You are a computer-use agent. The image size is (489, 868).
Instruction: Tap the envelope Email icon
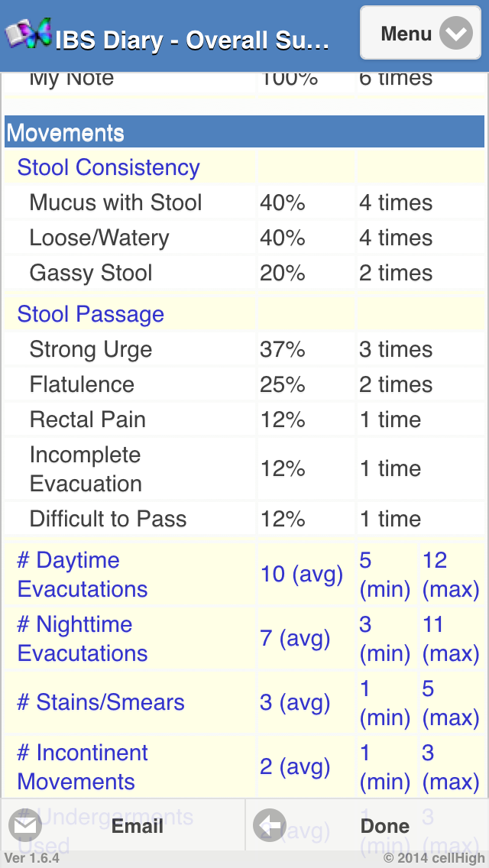[25, 826]
